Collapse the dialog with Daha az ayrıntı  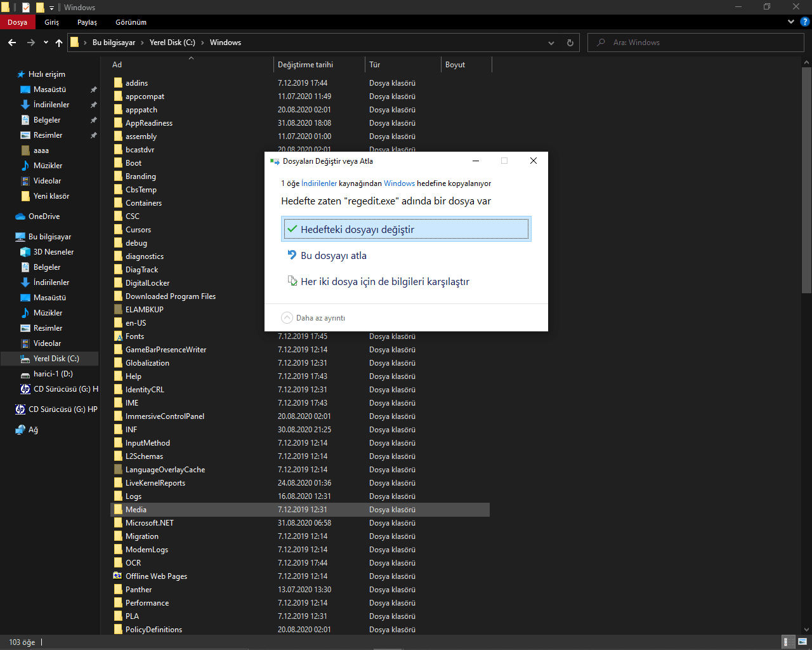(313, 318)
